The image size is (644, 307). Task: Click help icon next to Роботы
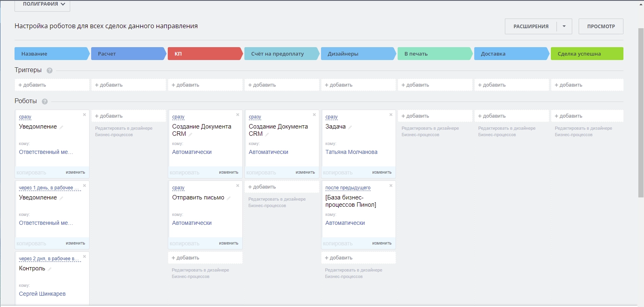(x=45, y=102)
